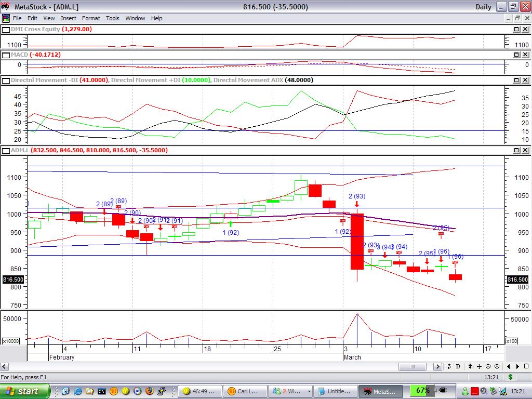Screen dimensions: 532x399
Task: Open the MACD window control box
Action: 6,55
